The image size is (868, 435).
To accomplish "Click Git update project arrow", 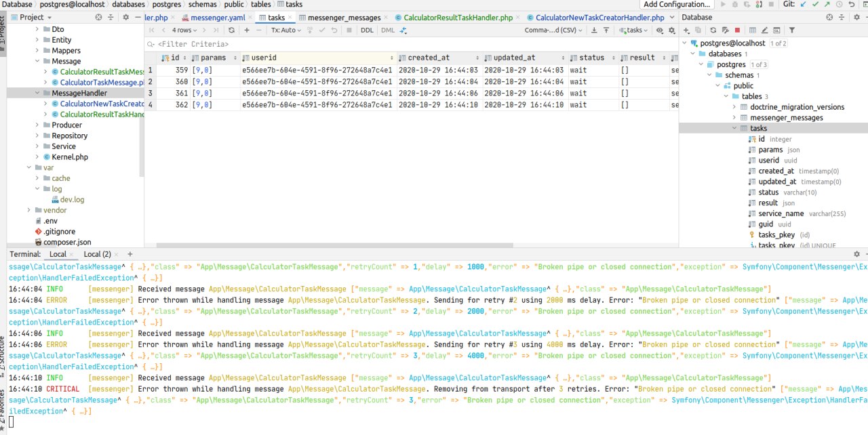I will pyautogui.click(x=804, y=4).
